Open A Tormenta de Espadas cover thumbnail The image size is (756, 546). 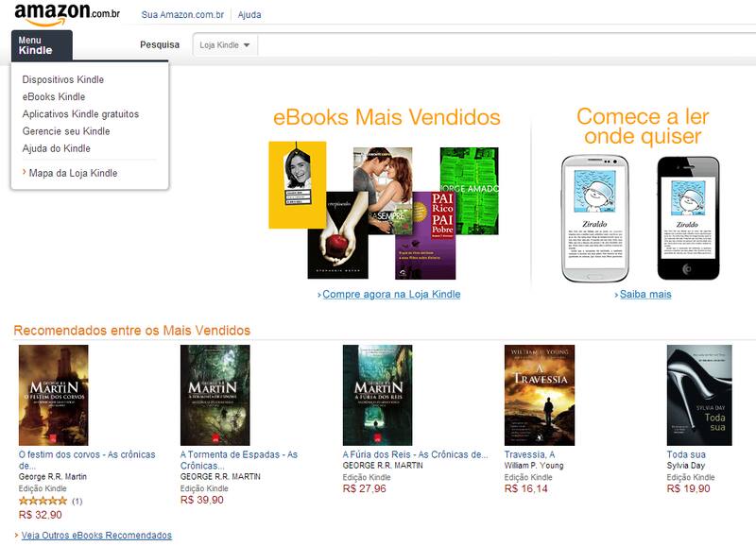215,395
